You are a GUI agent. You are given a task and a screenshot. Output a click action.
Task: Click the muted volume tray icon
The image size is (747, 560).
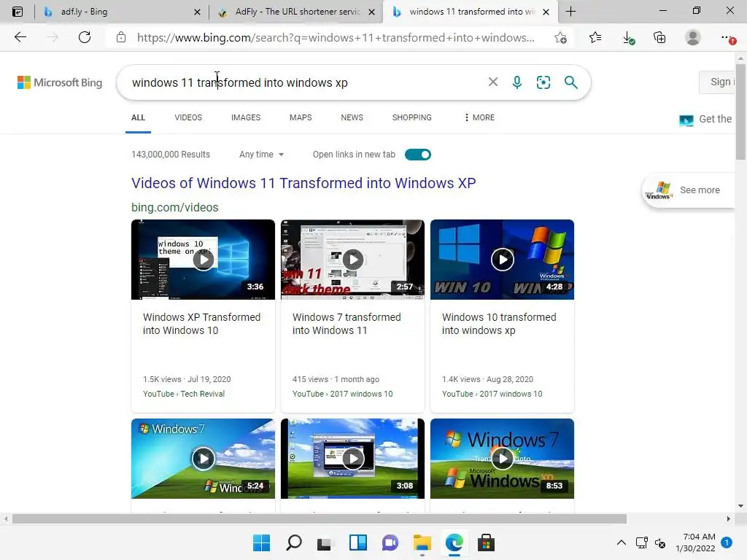pyautogui.click(x=660, y=542)
